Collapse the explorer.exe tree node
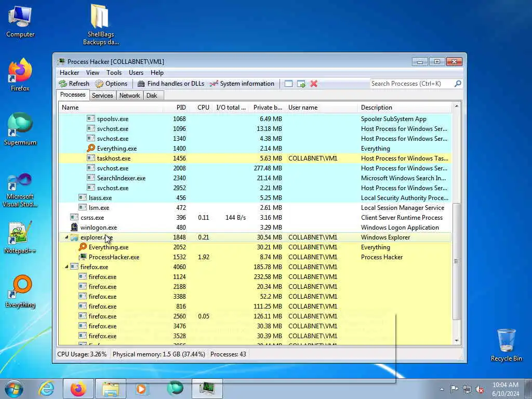Viewport: 532px width, 399px height. pyautogui.click(x=66, y=237)
